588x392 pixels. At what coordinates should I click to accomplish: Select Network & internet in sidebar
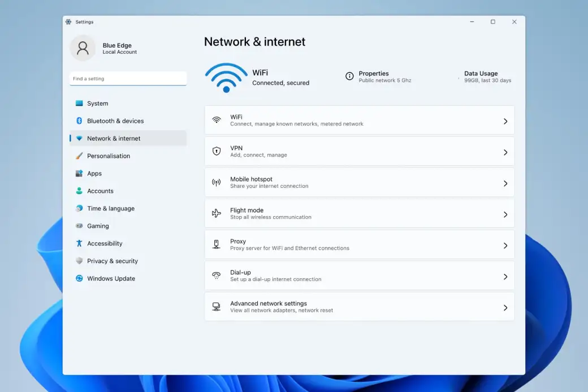128,139
